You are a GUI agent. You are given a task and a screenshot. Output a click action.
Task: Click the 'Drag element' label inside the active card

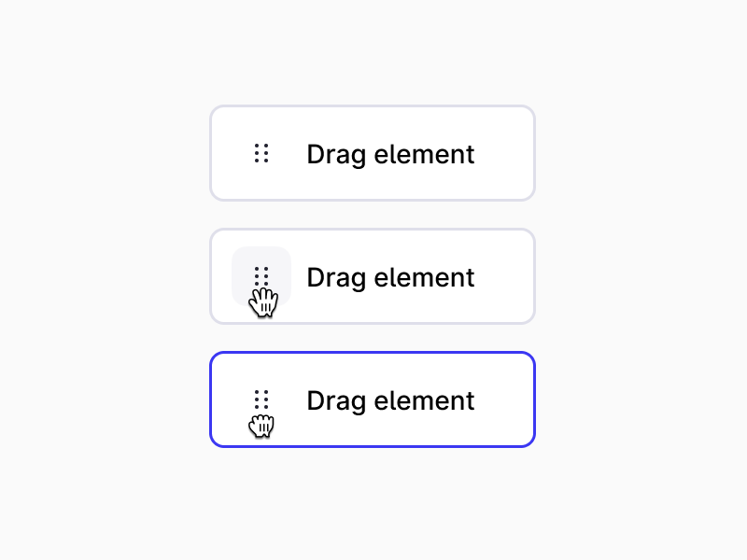390,399
